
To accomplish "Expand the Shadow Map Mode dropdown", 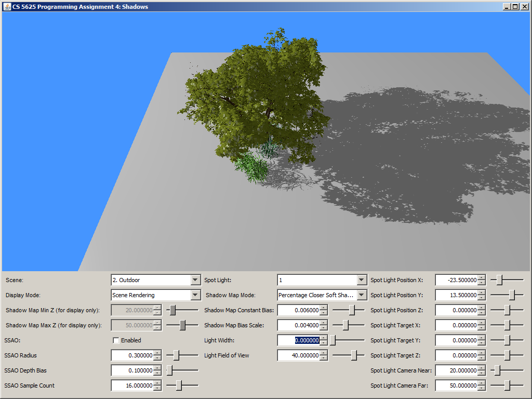I will point(362,295).
